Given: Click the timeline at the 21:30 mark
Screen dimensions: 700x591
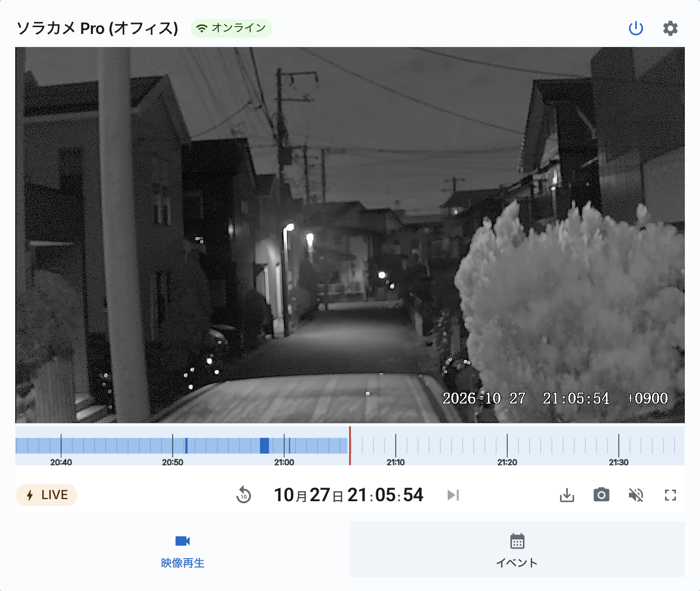Looking at the screenshot, I should click(619, 446).
